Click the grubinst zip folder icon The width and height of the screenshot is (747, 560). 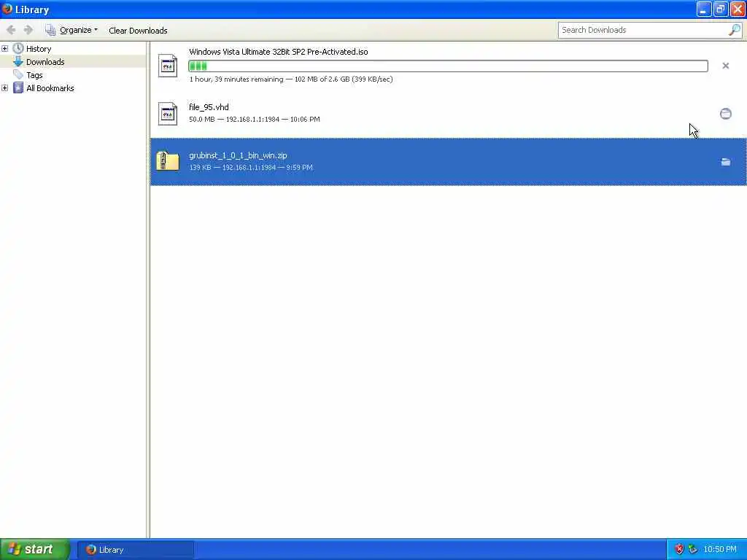168,161
